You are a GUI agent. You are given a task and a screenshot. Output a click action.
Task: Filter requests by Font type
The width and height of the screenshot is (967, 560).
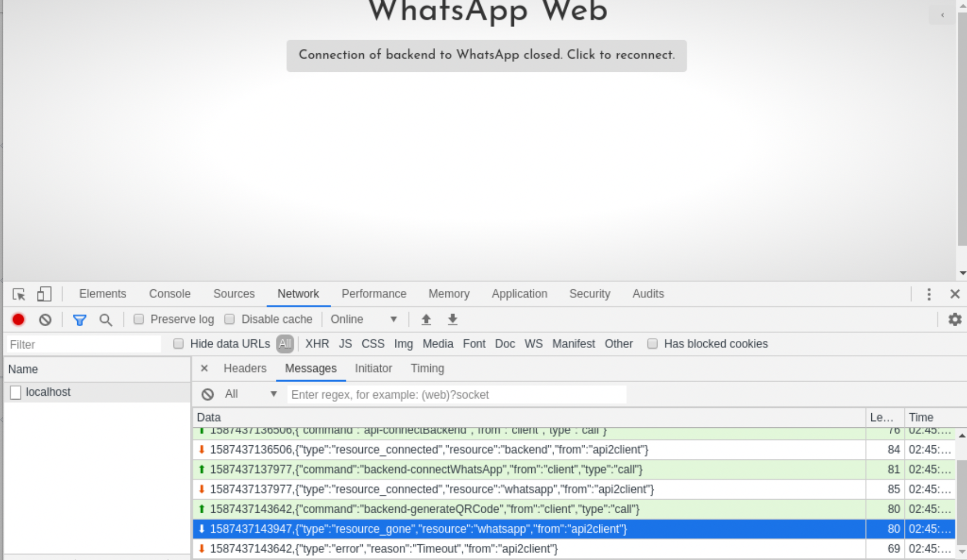[474, 344]
